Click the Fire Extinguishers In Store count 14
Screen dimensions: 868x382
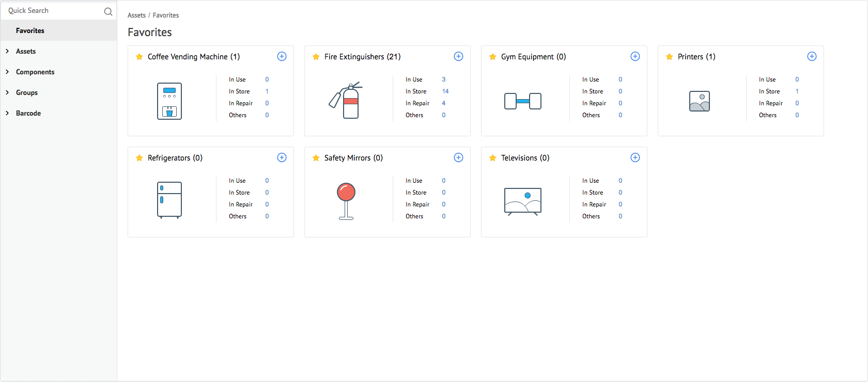[x=445, y=91]
